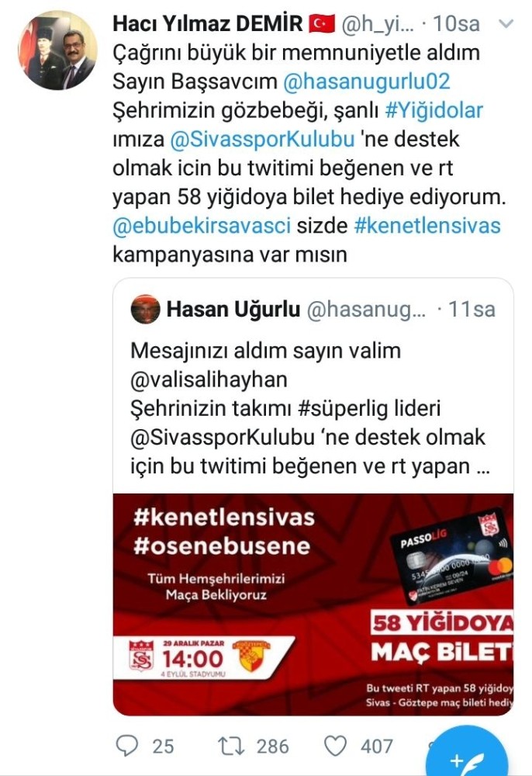Open the blue #kenetlensivas hashtag link
Screen dimensions: 532x776
pyautogui.click(x=427, y=225)
